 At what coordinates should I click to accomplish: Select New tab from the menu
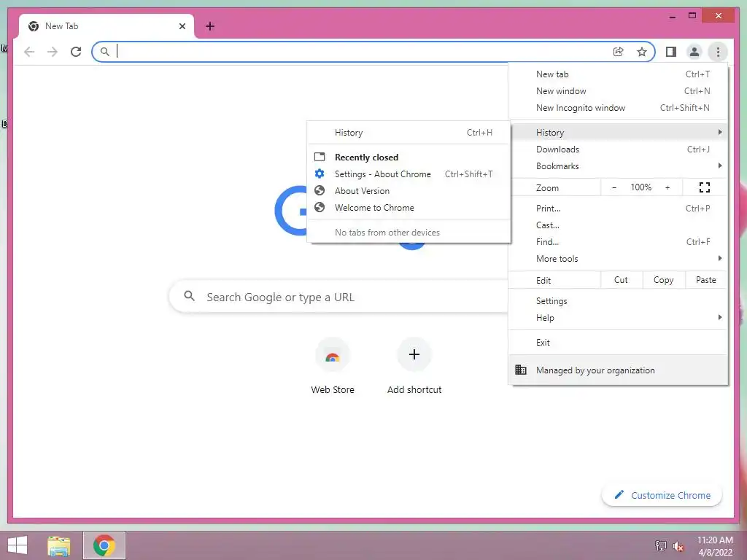point(618,74)
